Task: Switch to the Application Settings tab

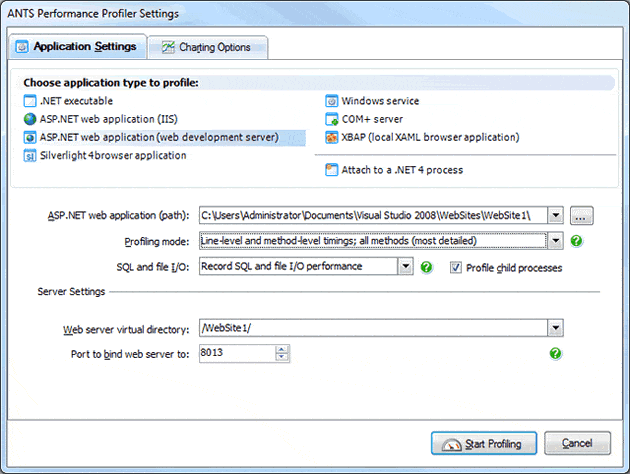Action: click(78, 47)
